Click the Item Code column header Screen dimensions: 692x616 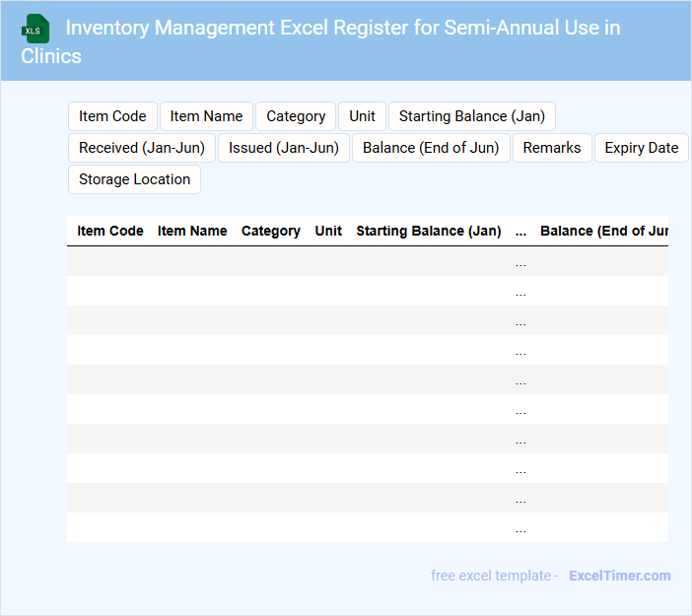(x=110, y=231)
